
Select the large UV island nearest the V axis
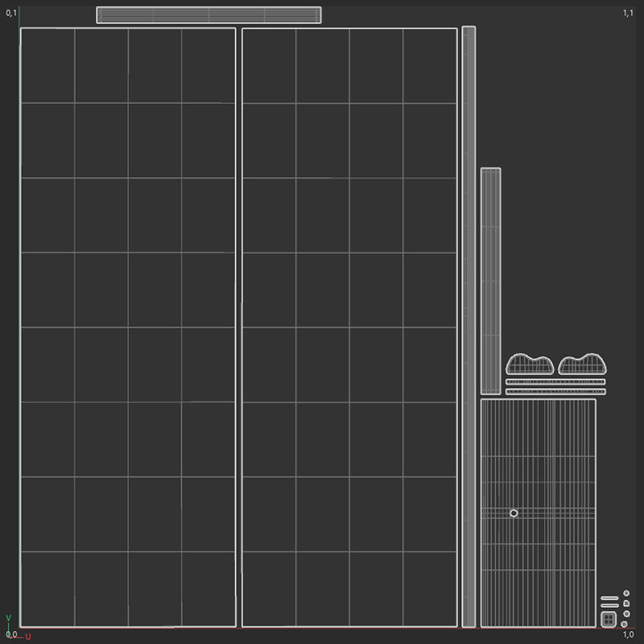point(128,328)
